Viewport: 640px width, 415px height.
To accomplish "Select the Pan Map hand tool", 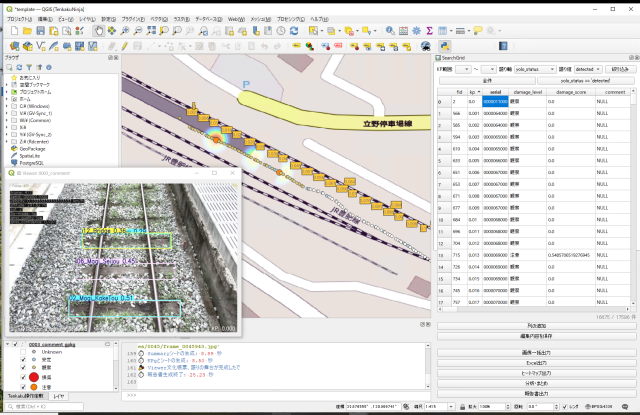I will [98, 32].
